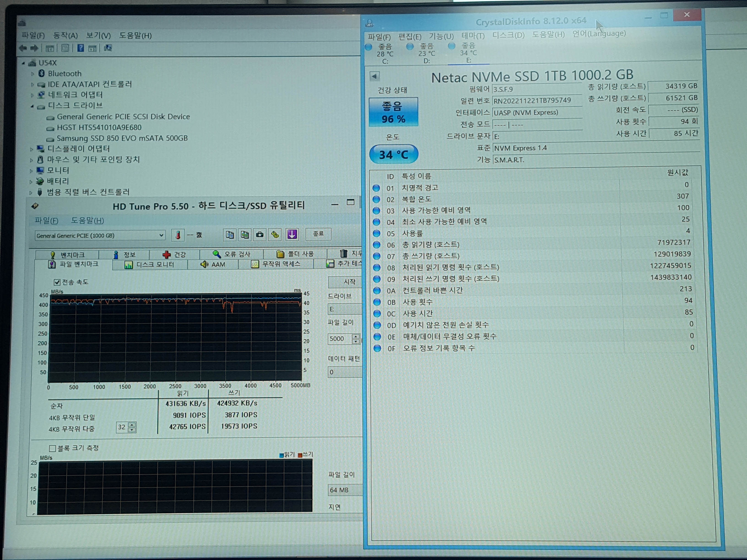Click the HD Tune 종료 button
Viewport: 747px width, 560px height.
[x=318, y=234]
